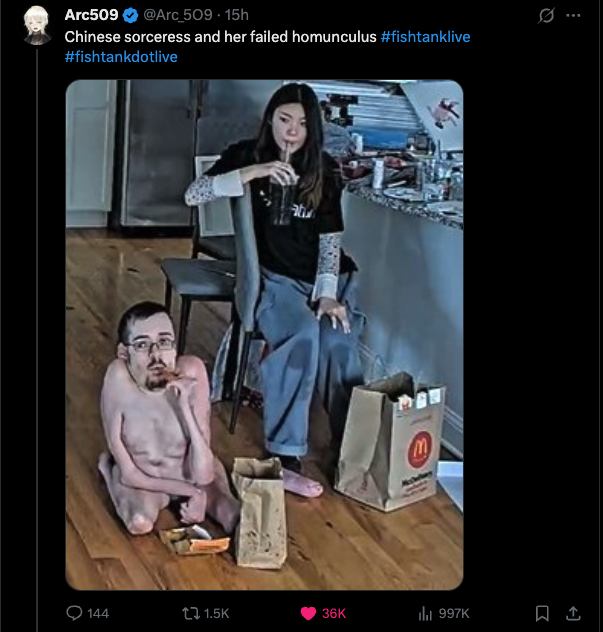Open the #fishtanklive hashtag link
The width and height of the screenshot is (603, 632).
425,37
